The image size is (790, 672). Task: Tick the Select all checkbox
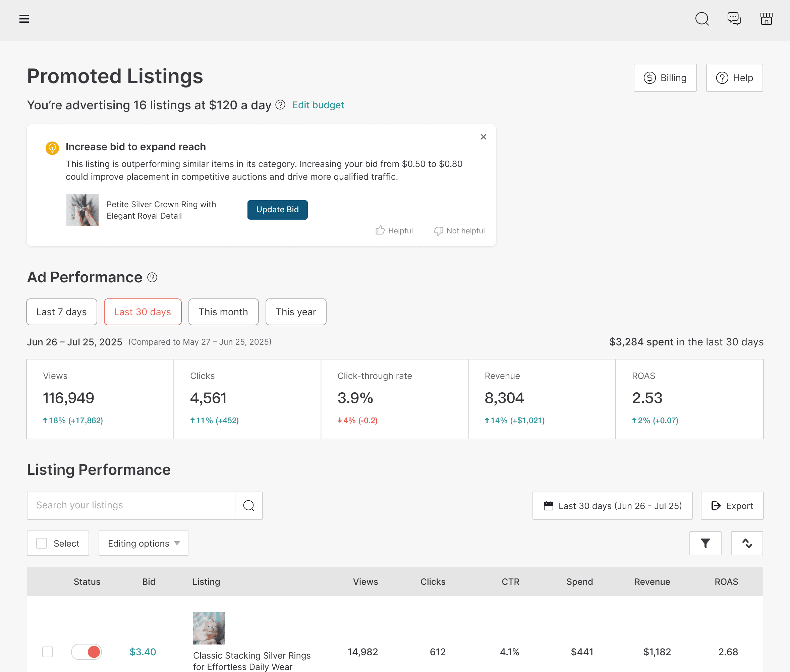(x=42, y=543)
